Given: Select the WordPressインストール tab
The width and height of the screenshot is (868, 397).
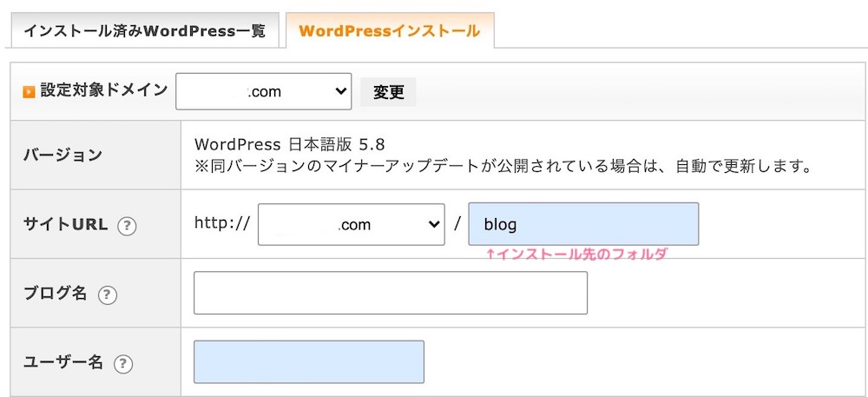Looking at the screenshot, I should point(390,30).
